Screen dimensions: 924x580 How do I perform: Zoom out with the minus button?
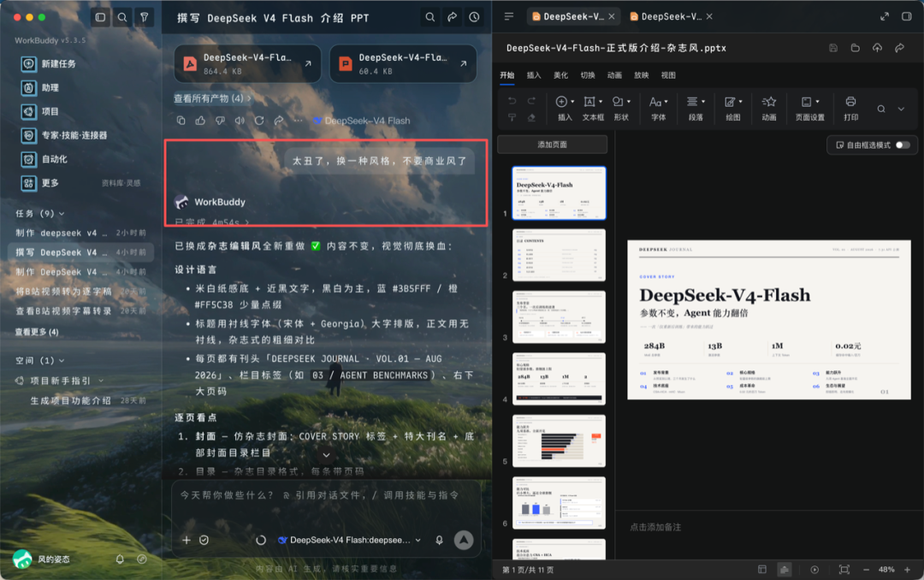coord(866,570)
